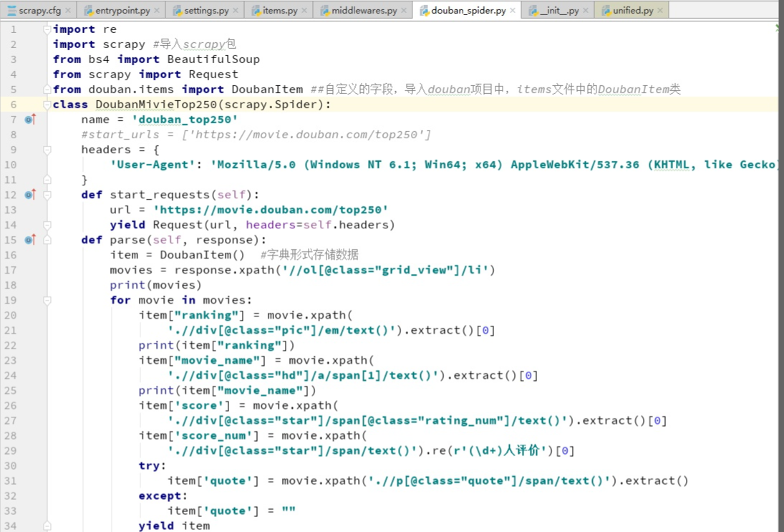Click the override marker icon beside line 7

coord(30,120)
